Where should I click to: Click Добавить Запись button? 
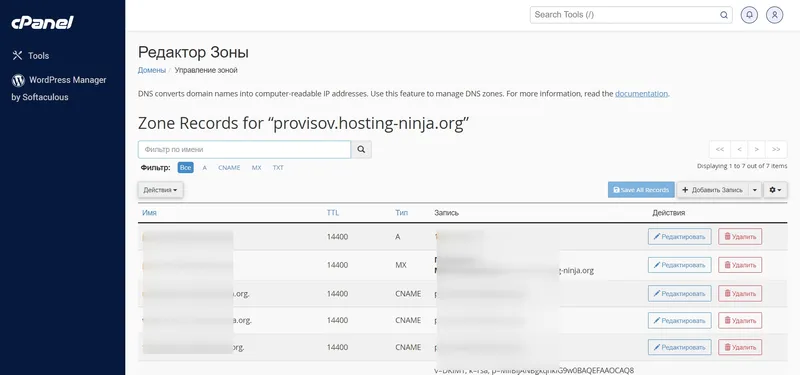[712, 190]
